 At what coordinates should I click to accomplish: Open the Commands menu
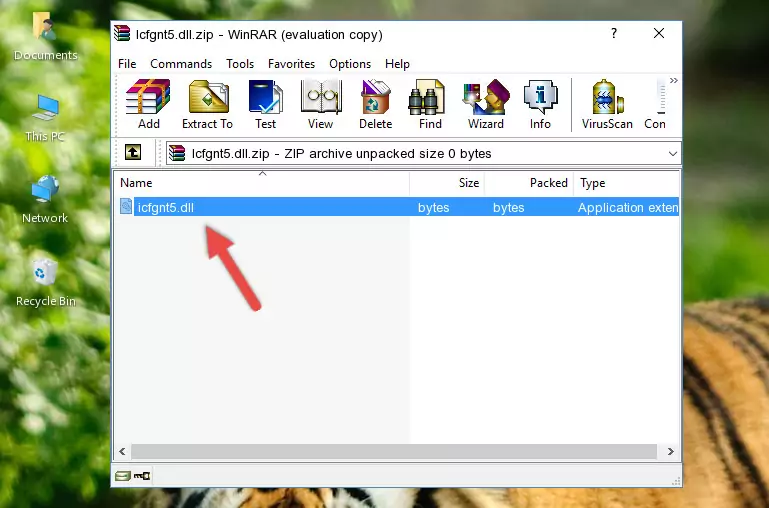(181, 64)
